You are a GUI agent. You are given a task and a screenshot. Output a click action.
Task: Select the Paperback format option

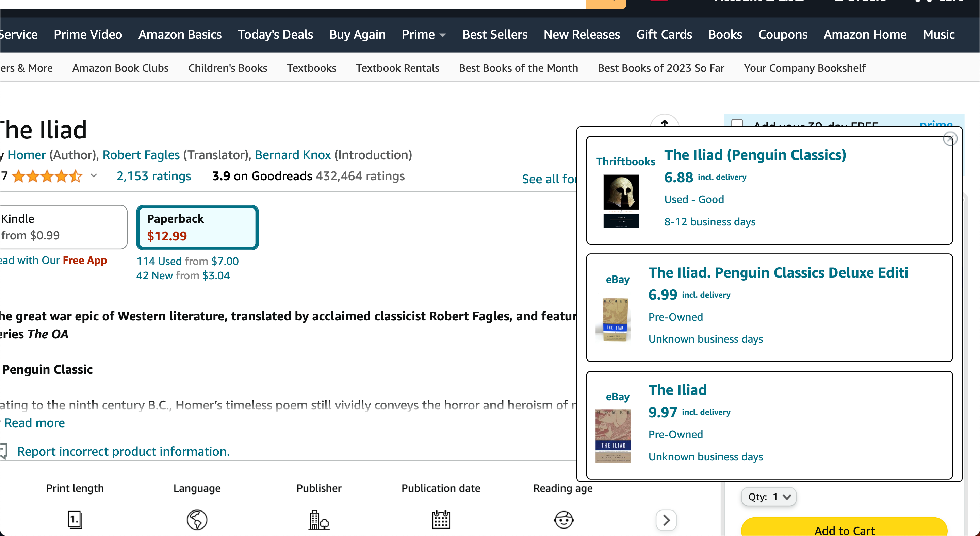click(x=197, y=227)
